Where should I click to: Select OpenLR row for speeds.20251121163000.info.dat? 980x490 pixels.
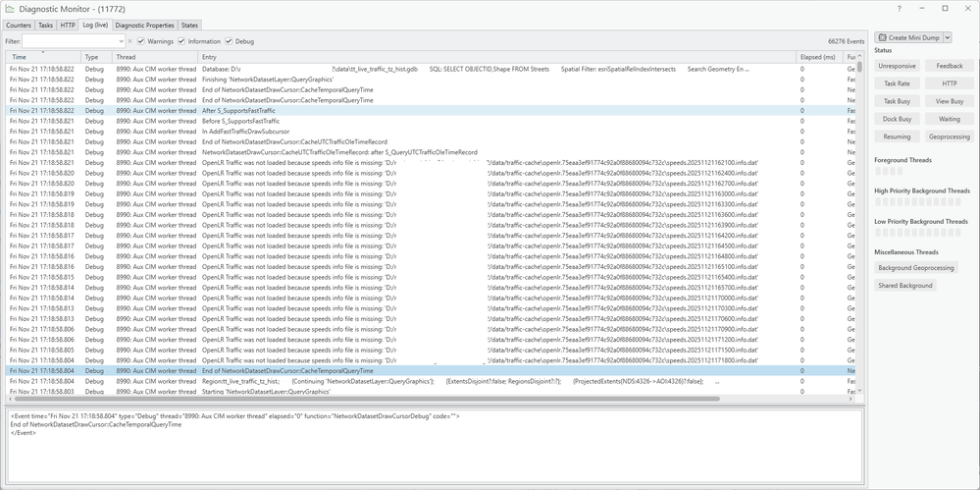[x=430, y=194]
